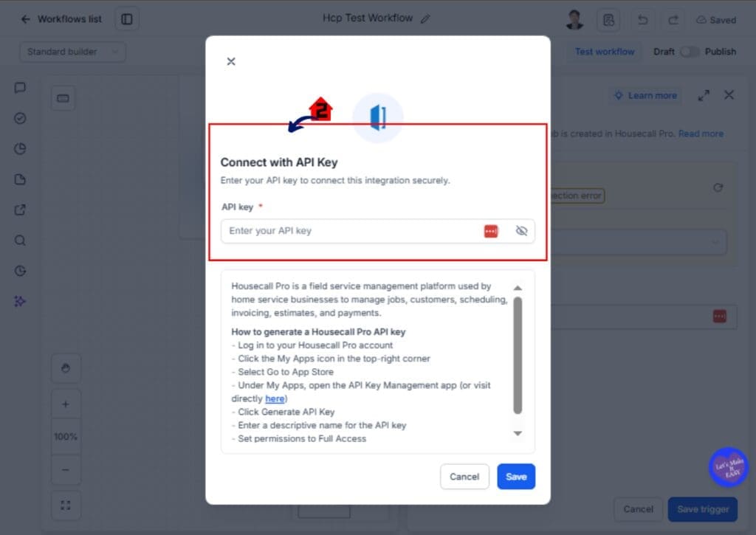Open the Read more link
The width and height of the screenshot is (756, 535).
pyautogui.click(x=701, y=134)
